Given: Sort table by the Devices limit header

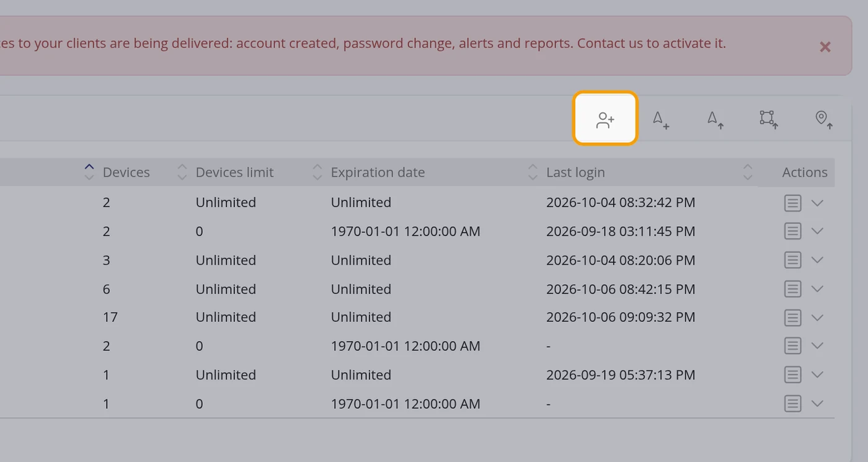Looking at the screenshot, I should pos(234,172).
